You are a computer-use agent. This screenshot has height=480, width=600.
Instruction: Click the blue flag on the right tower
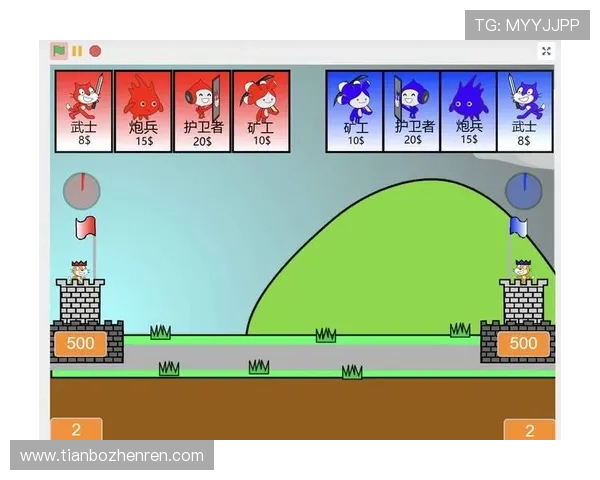[518, 226]
